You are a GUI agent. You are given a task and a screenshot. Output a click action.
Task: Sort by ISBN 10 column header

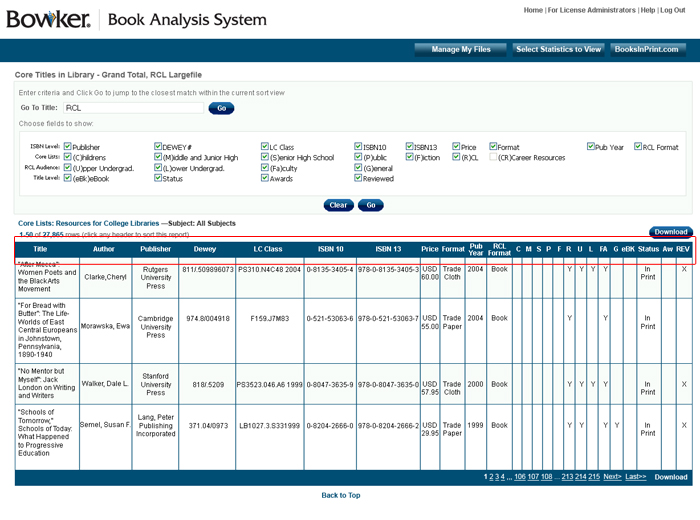click(x=330, y=249)
